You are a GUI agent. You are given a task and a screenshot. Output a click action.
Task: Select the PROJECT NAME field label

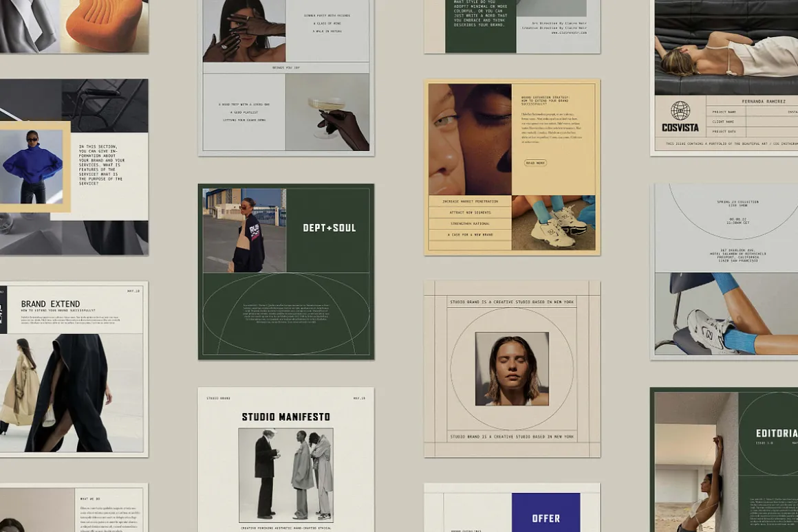click(x=724, y=112)
